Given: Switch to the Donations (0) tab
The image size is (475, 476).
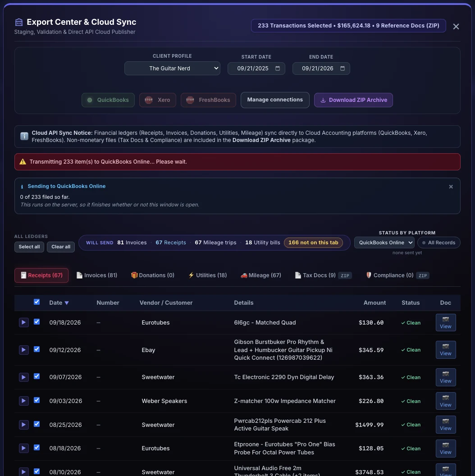Looking at the screenshot, I should tap(153, 275).
